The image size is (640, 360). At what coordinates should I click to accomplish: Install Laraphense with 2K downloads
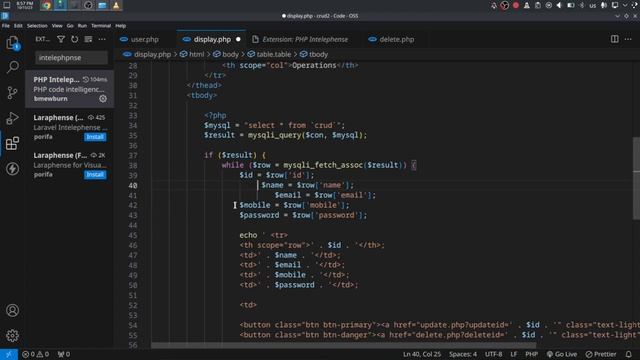(95, 174)
